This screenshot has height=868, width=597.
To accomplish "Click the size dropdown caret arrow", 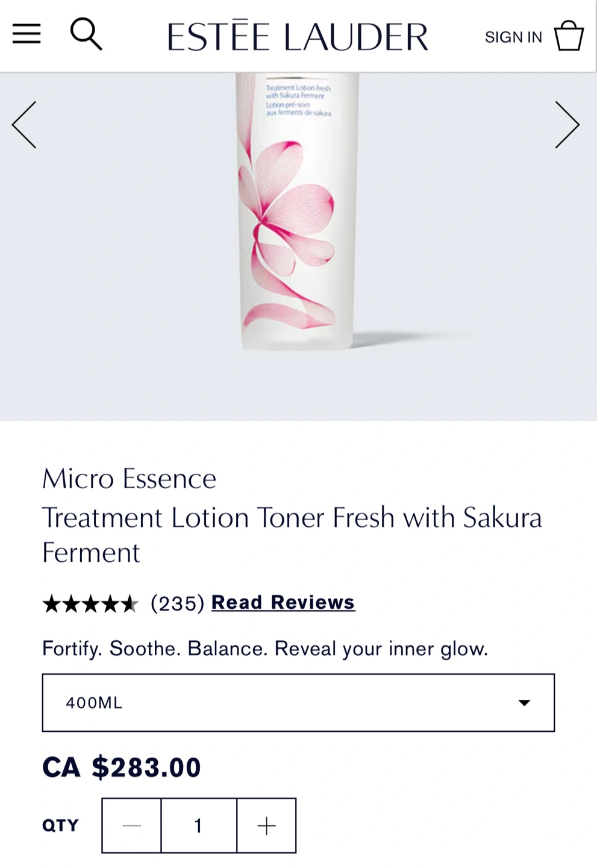I will 525,703.
